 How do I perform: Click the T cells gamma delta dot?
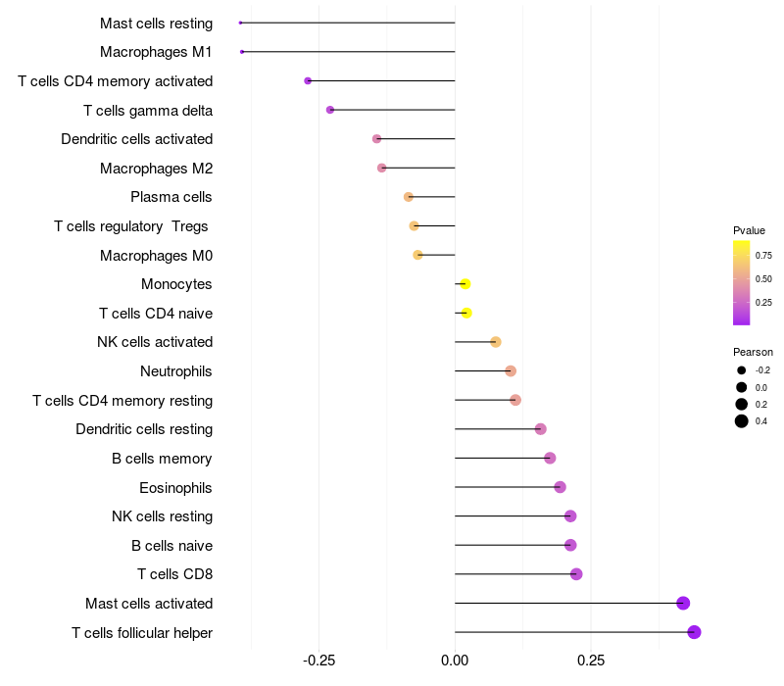pos(330,110)
